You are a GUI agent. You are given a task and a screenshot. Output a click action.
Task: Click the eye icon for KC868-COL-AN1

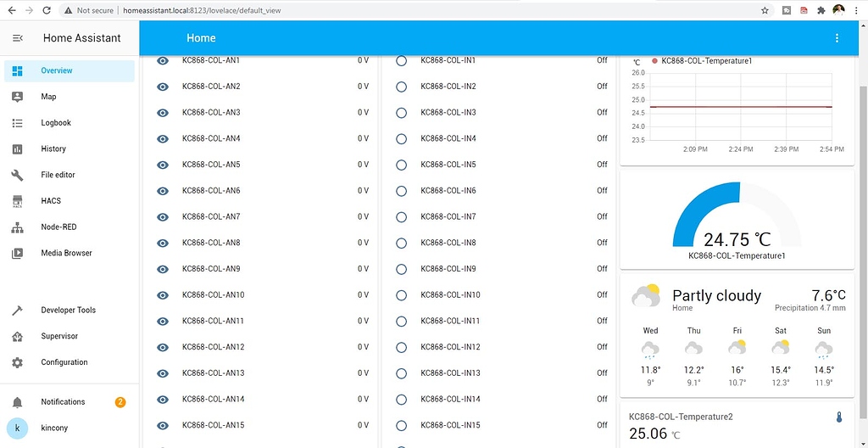point(162,61)
